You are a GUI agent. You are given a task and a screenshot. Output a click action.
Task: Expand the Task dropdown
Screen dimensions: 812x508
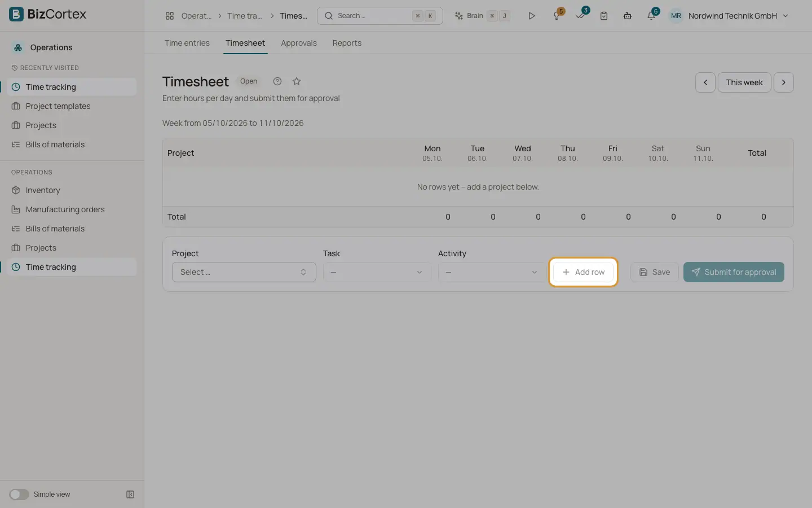(x=377, y=272)
